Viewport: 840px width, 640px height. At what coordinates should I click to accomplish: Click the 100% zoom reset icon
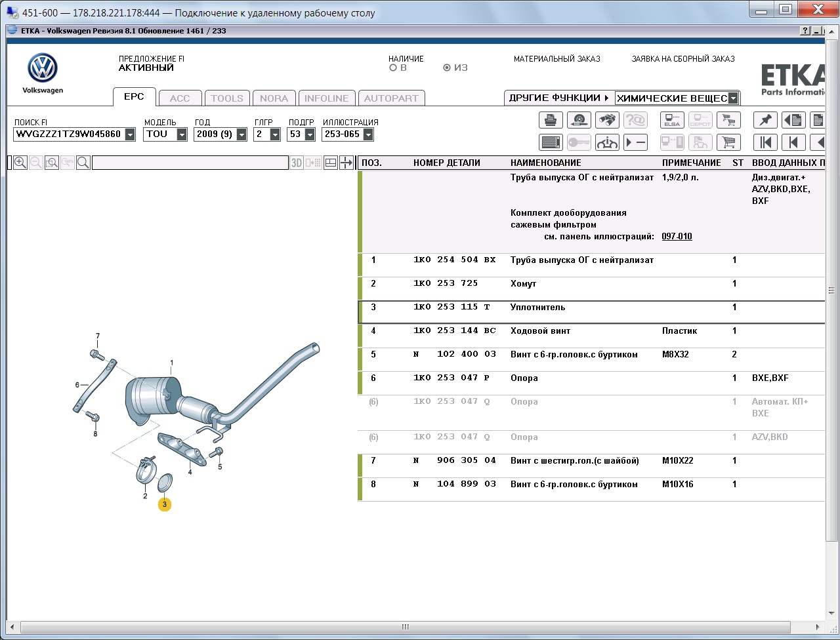click(x=68, y=163)
